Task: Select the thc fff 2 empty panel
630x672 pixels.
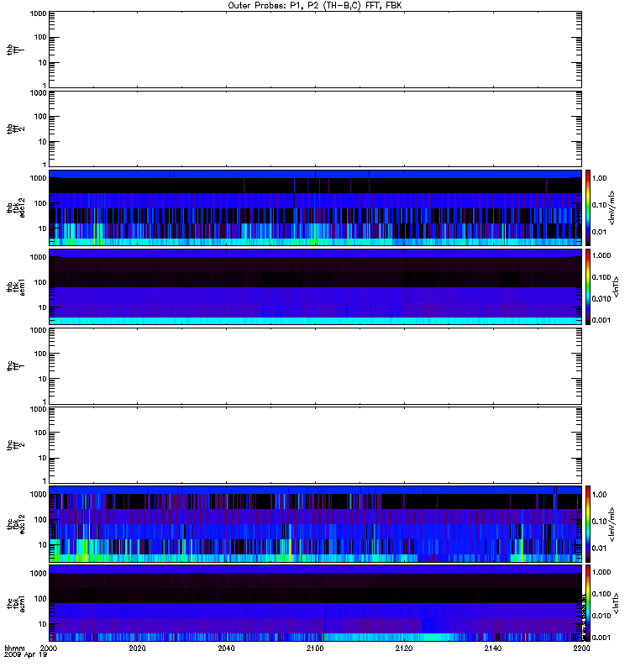Action: [x=315, y=445]
